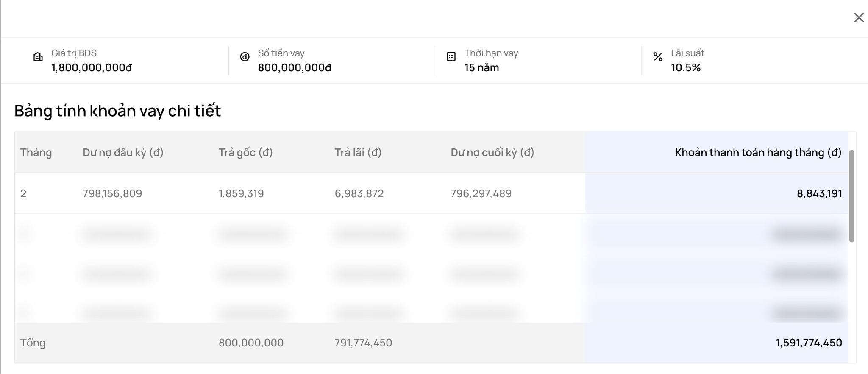Image resolution: width=868 pixels, height=374 pixels.
Task: Click the table's vertical scrollbar thumb
Action: [851, 196]
